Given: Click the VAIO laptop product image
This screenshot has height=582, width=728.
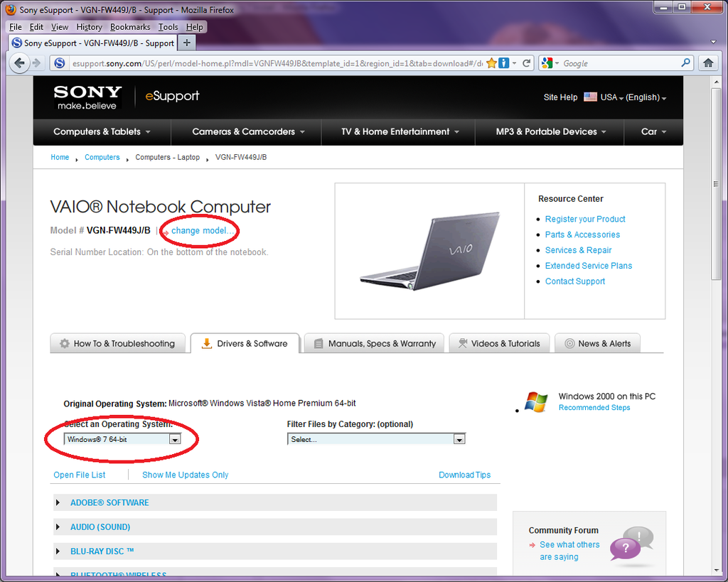Looking at the screenshot, I should tap(430, 251).
